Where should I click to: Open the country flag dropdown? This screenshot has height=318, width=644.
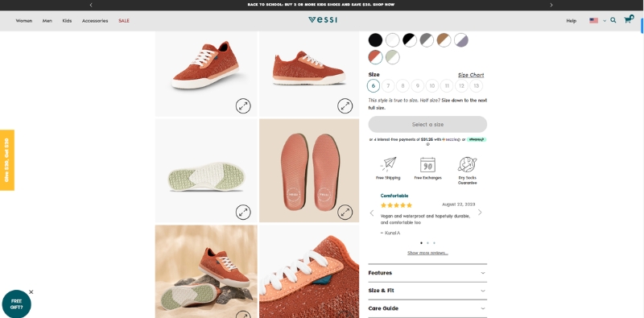click(x=597, y=21)
